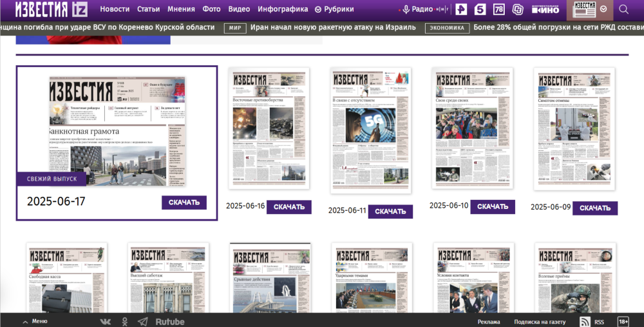644x327 pixels.
Task: Open the fresh issue Банкнотная грамота thumbnail
Action: 117,131
